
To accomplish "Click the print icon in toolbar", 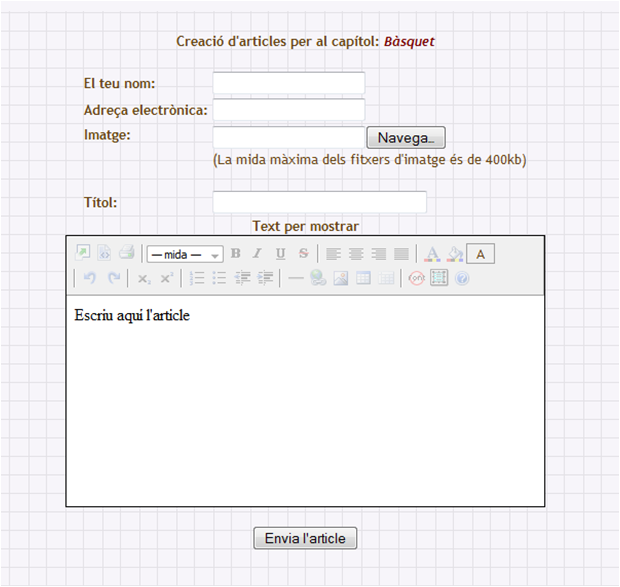I will (x=127, y=254).
